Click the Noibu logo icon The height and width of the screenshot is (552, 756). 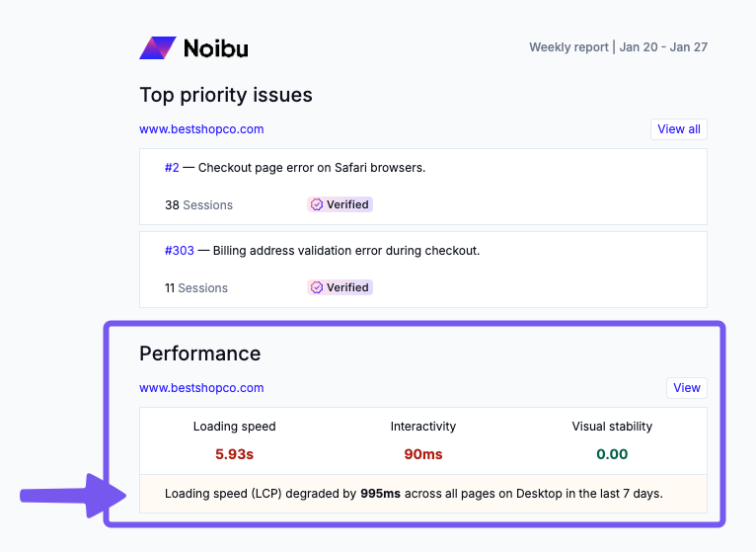[157, 47]
